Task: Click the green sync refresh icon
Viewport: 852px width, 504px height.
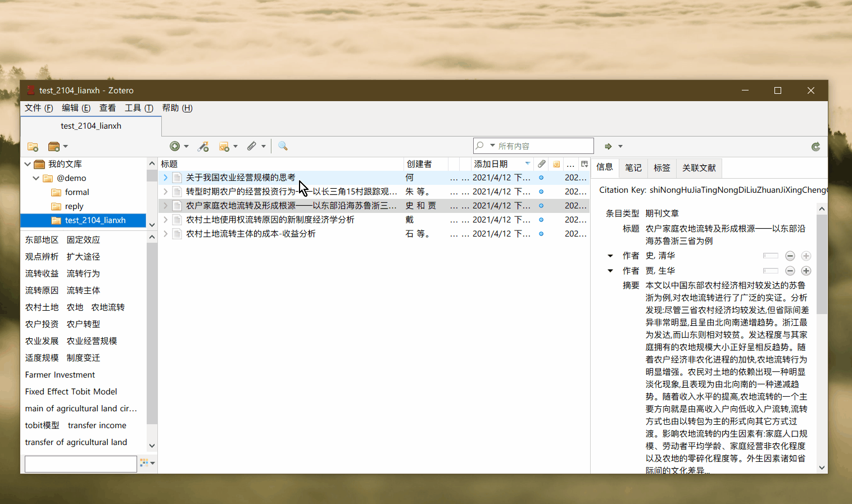Action: (x=815, y=147)
